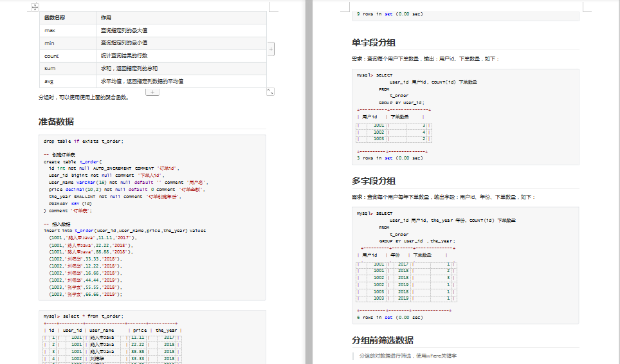Click the '-- 创建订单表' comment line

[59, 154]
